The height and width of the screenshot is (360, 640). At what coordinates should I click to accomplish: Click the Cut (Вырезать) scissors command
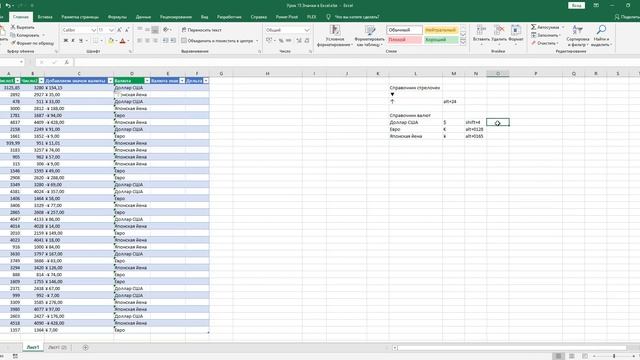click(23, 27)
